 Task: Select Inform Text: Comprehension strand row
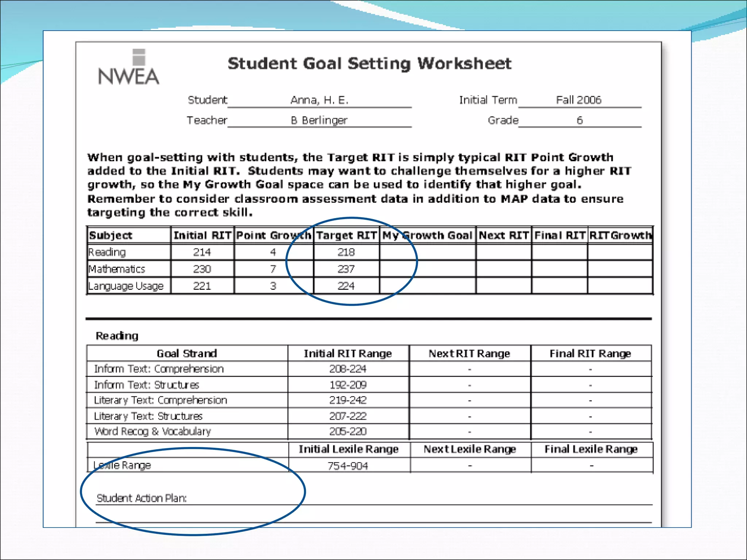159,369
